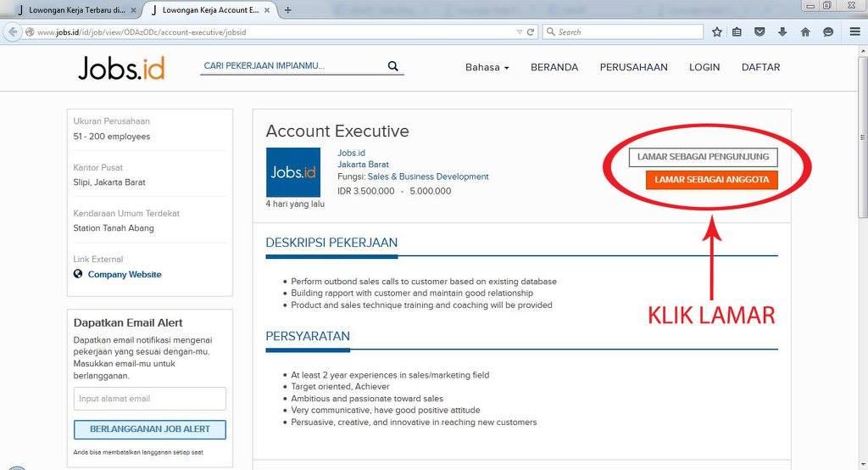
Task: Open the PERUSAHAAN menu item
Action: tap(633, 67)
